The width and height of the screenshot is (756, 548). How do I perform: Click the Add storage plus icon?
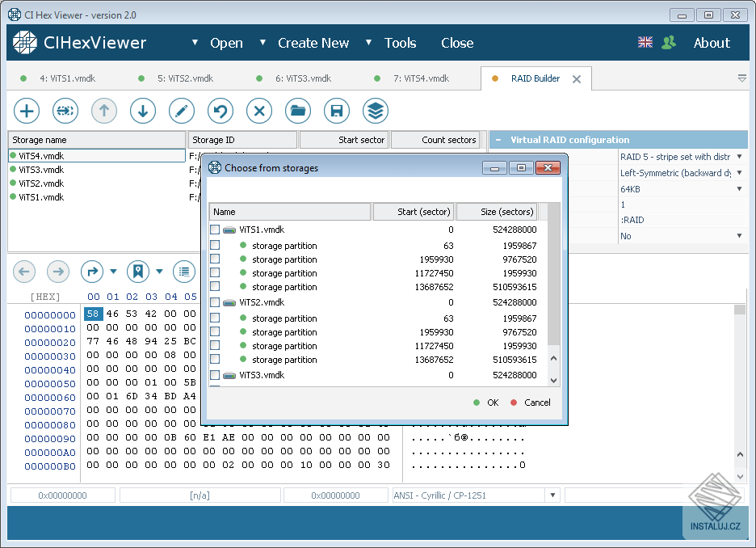27,111
